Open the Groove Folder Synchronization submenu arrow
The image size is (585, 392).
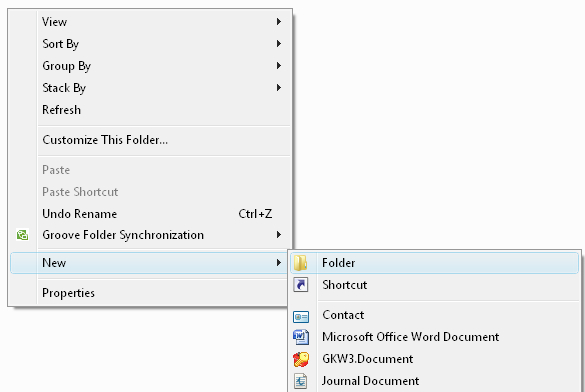click(279, 235)
